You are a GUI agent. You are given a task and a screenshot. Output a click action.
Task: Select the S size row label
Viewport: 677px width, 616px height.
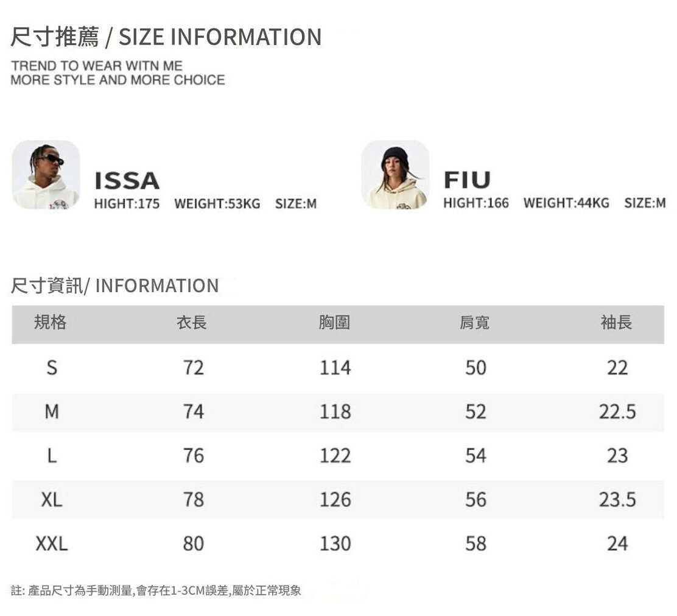[52, 368]
